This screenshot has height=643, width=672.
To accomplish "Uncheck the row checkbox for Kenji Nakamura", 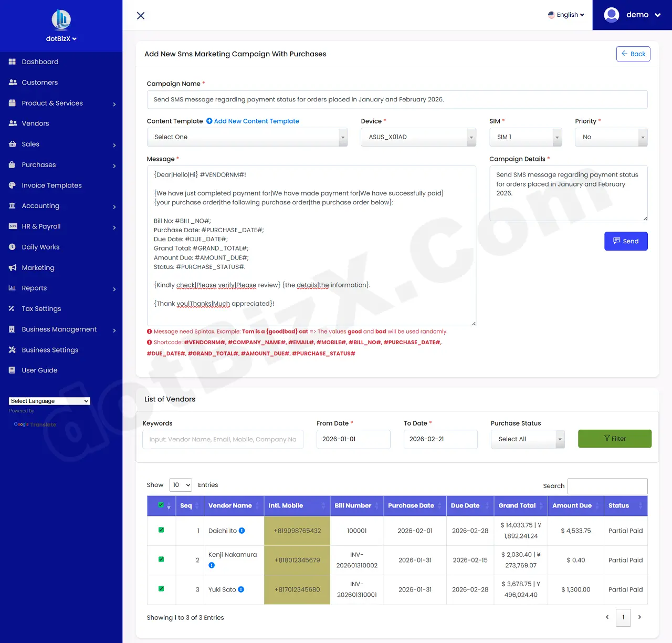I will [x=161, y=560].
